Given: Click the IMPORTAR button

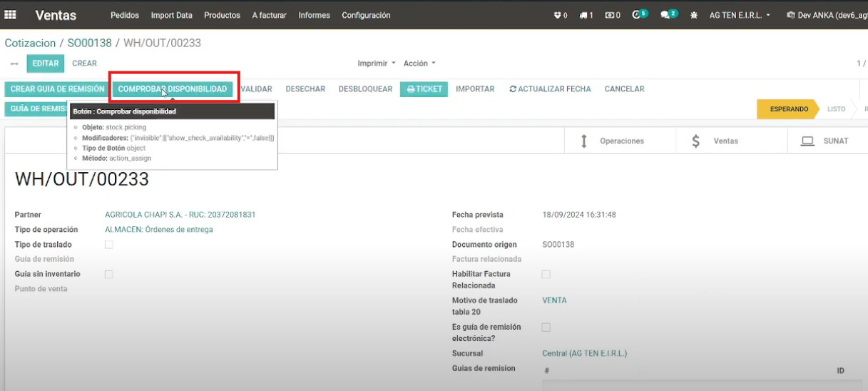Looking at the screenshot, I should 475,89.
